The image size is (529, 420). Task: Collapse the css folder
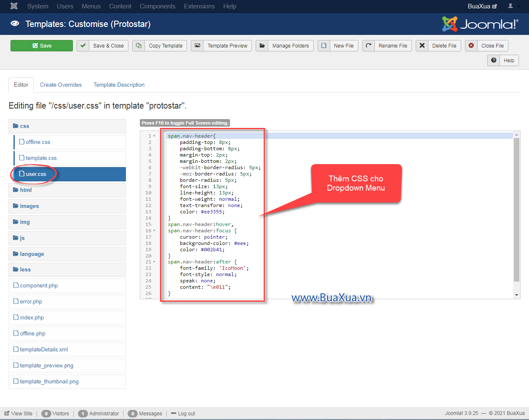[x=67, y=126]
